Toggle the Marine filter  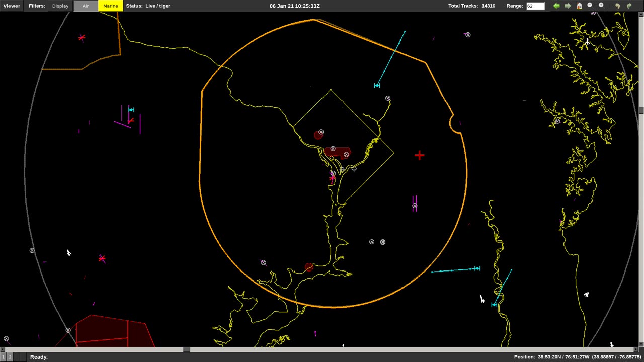point(111,6)
